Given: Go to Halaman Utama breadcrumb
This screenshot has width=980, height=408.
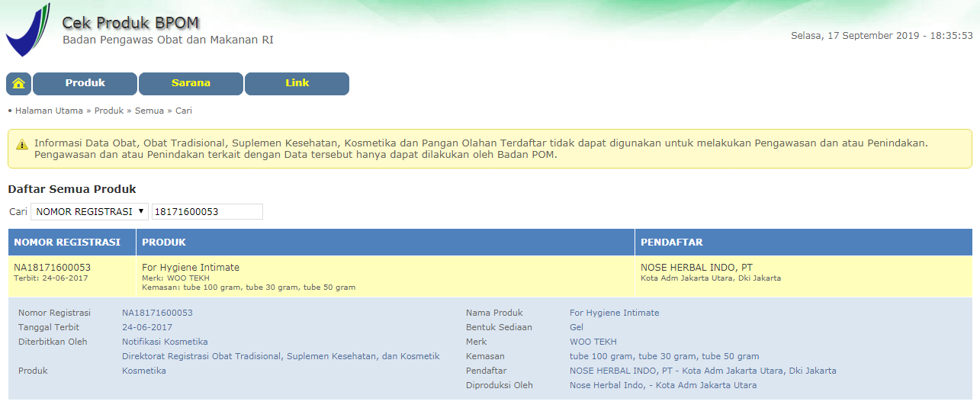Looking at the screenshot, I should 49,111.
